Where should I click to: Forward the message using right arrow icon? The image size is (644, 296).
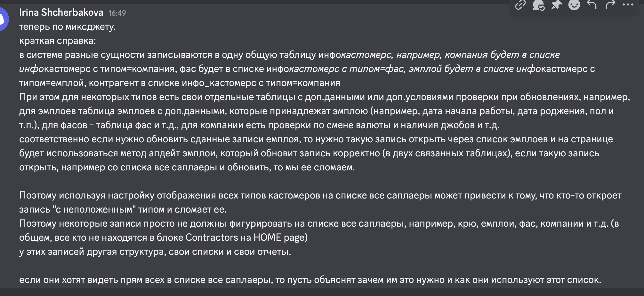coord(610,5)
